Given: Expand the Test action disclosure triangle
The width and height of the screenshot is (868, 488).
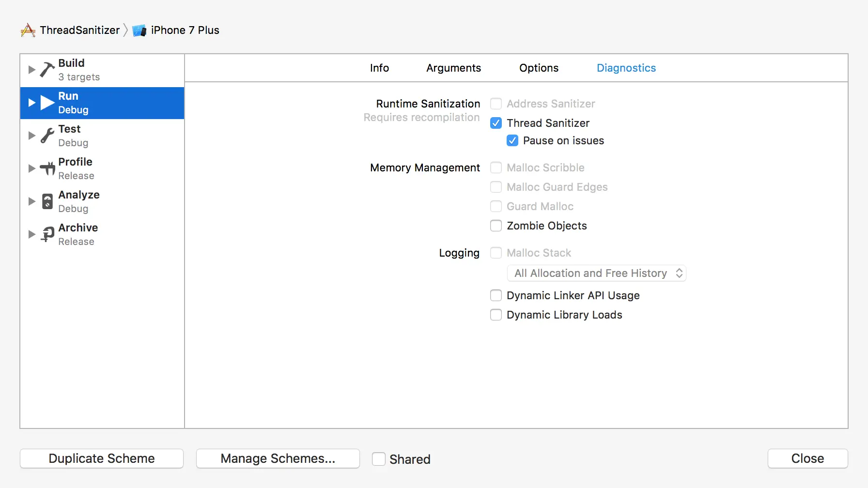Looking at the screenshot, I should [x=32, y=136].
